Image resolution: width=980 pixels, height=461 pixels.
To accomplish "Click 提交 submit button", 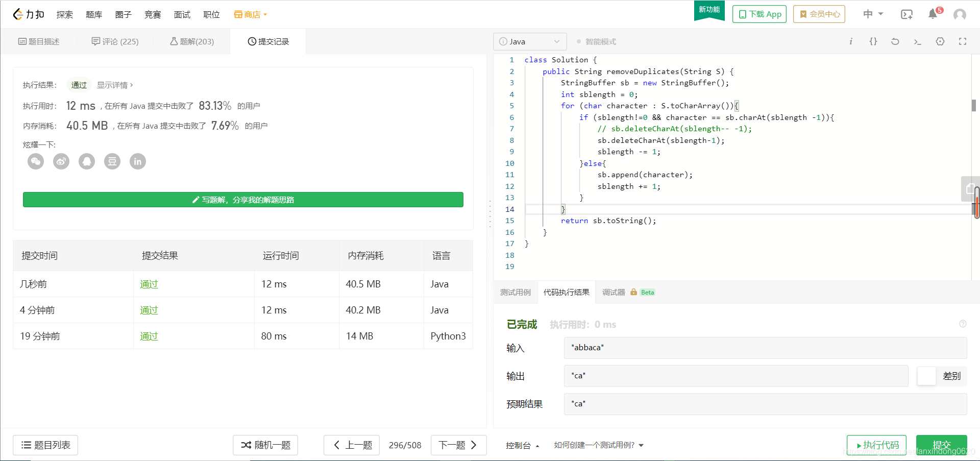I will click(x=942, y=445).
